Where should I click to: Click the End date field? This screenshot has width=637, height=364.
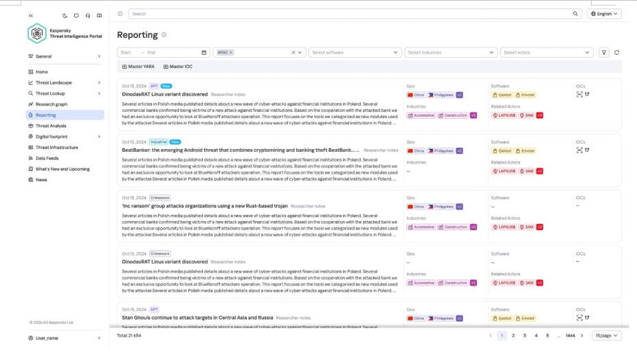click(152, 52)
